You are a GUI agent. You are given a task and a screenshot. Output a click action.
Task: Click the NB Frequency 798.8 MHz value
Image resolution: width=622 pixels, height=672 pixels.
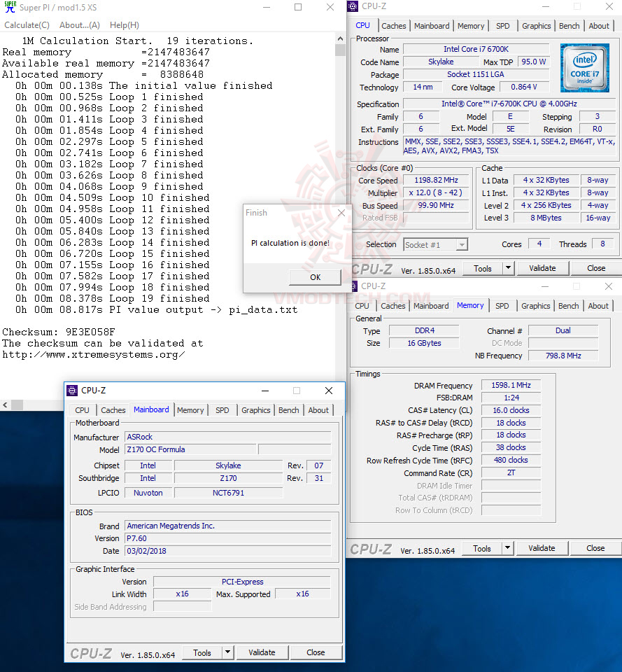tap(563, 356)
